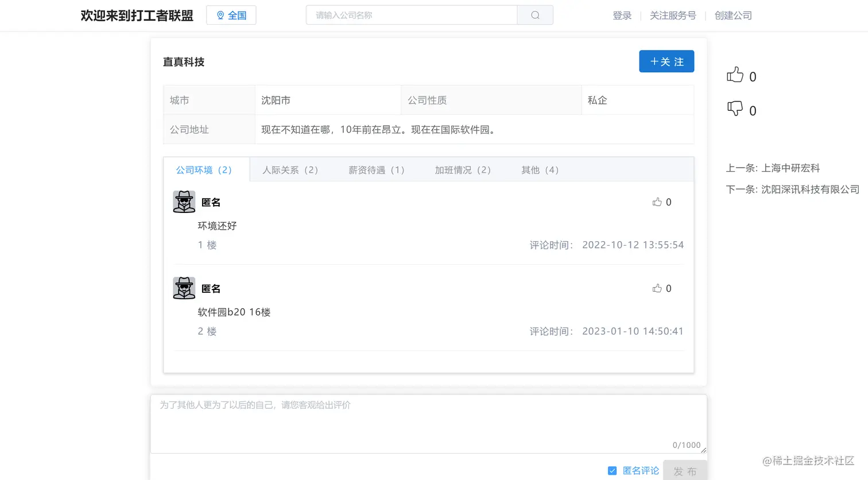868x480 pixels.
Task: Like the comment "软件园b20 16楼"
Action: pyautogui.click(x=657, y=288)
